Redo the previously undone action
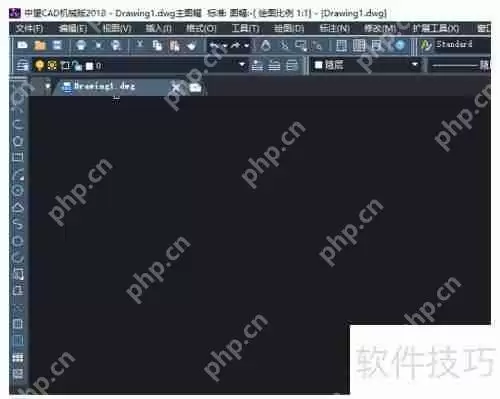Screen dimensions: 500x399 click(236, 45)
